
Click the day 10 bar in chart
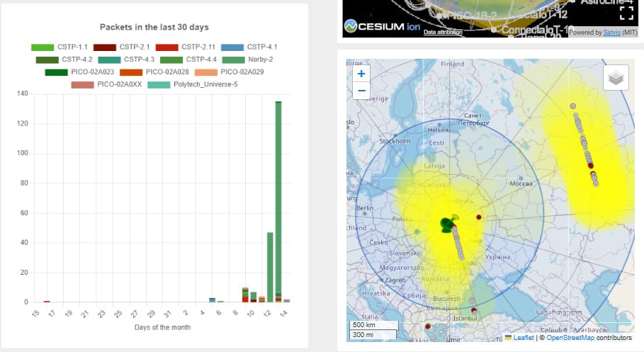(254, 297)
